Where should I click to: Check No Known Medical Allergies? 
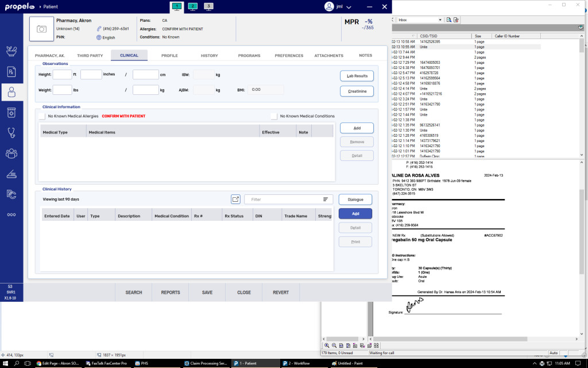pos(42,116)
